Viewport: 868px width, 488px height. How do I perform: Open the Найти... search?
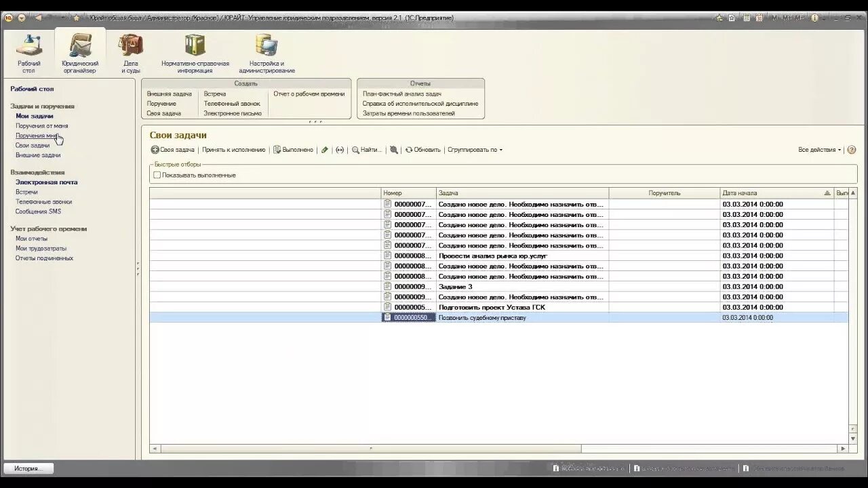(x=367, y=150)
